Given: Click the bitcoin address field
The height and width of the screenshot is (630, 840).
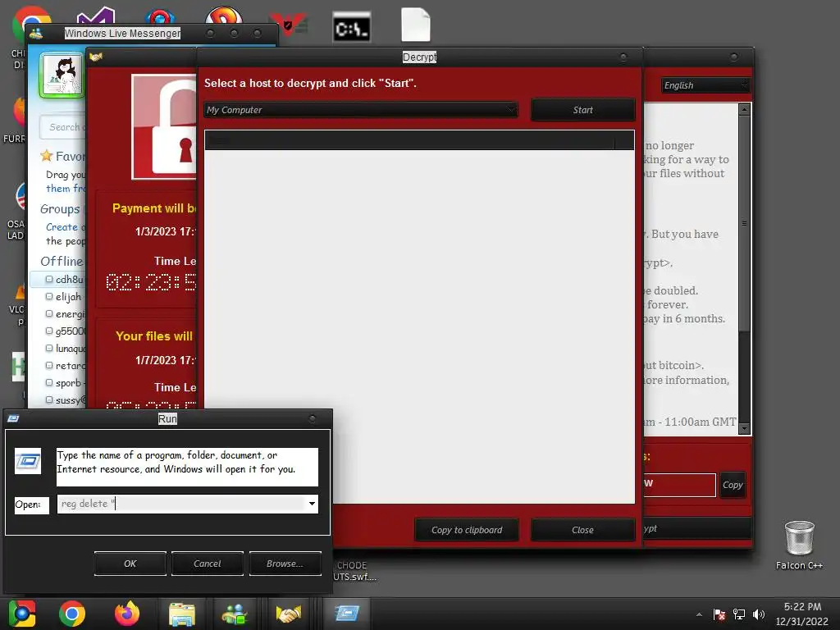Looking at the screenshot, I should [679, 485].
